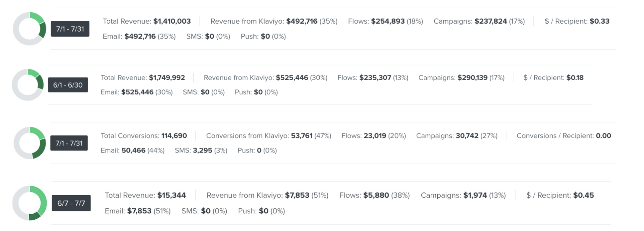Click Email value $492,716 (35%)
The image size is (644, 231).
pos(150,36)
